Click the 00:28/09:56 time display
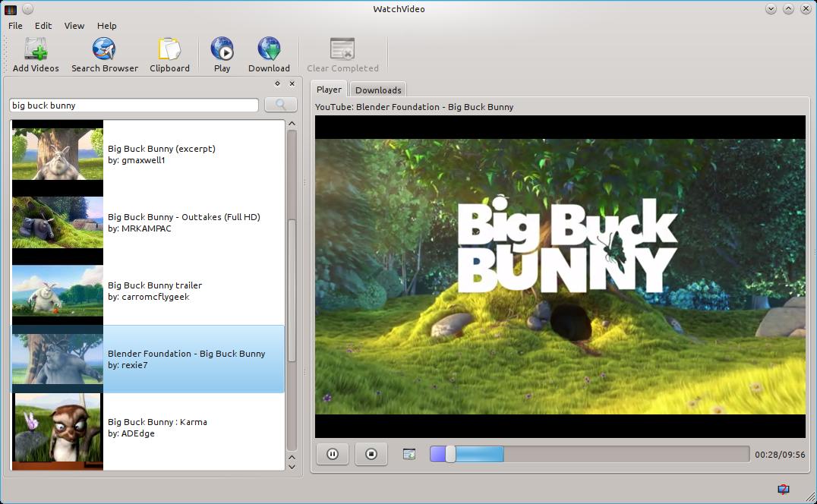The image size is (817, 504). [x=780, y=455]
